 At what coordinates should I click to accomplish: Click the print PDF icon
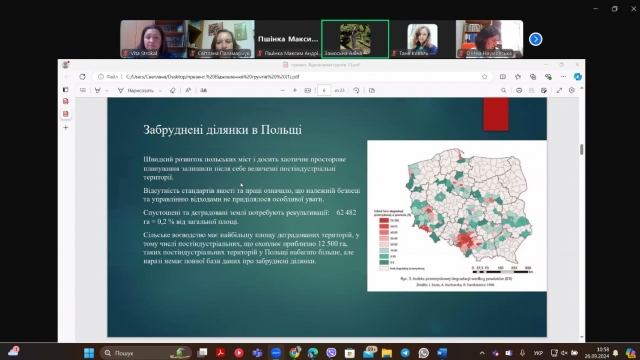(519, 90)
